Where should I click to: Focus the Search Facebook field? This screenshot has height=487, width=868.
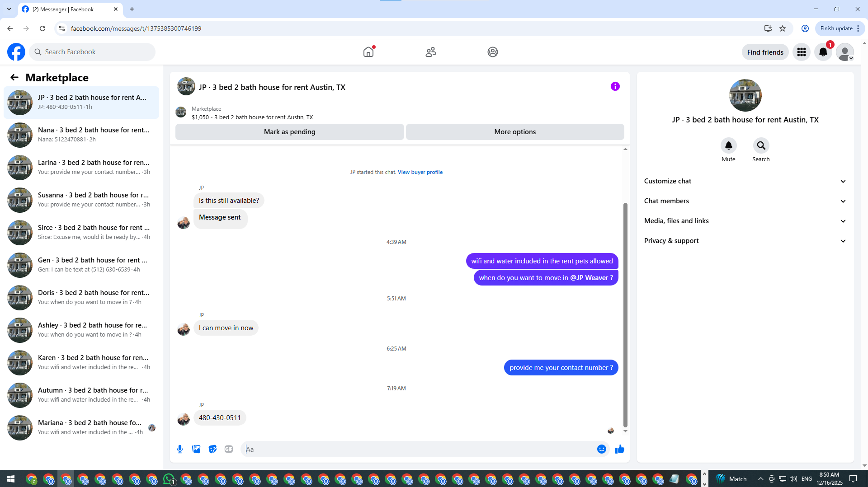click(x=93, y=52)
